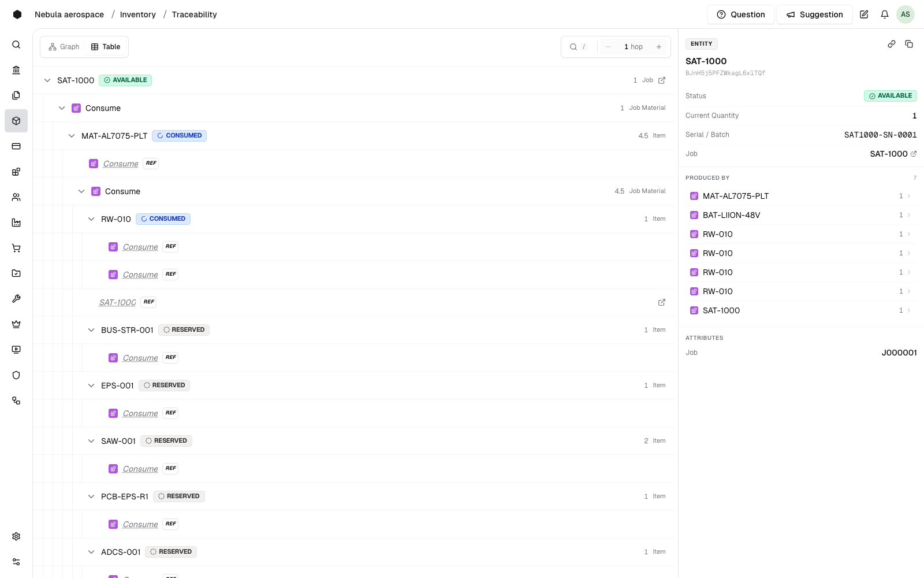This screenshot has height=578, width=924.
Task: Open the italic SAT-1000 REF link
Action: (x=118, y=302)
